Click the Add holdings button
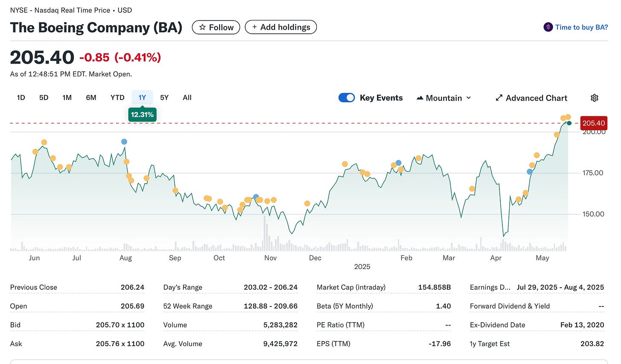This screenshot has width=621, height=364. [281, 27]
